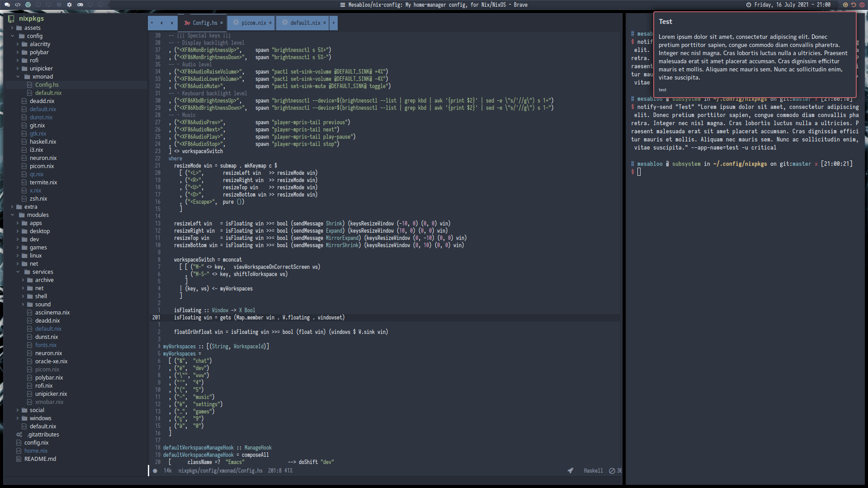The image size is (868, 488).
Task: Close the picom.nix tab
Action: click(270, 23)
